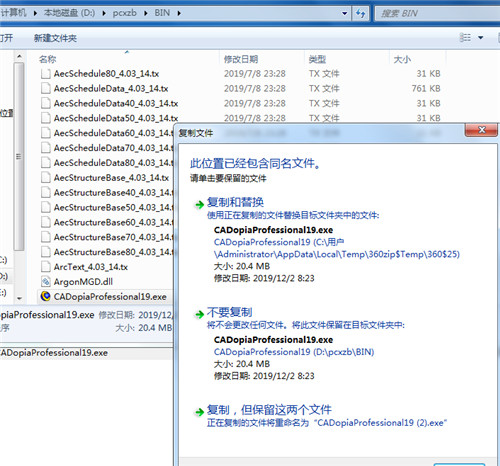Open the address bar history dropdown
Screen dimensions: 500x466
coord(345,13)
